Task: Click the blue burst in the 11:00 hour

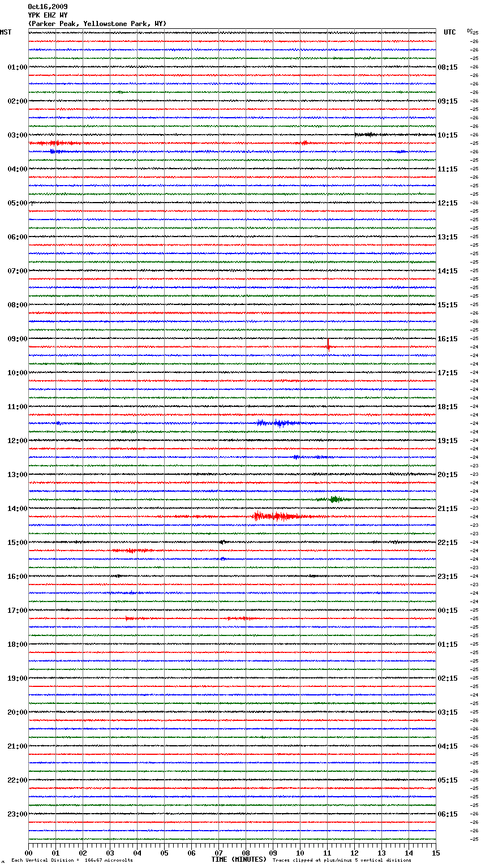Action: (278, 423)
